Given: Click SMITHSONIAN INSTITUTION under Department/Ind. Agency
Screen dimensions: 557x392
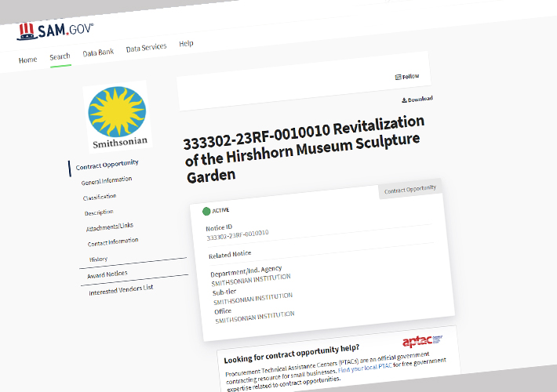Looking at the screenshot, I should coord(251,280).
